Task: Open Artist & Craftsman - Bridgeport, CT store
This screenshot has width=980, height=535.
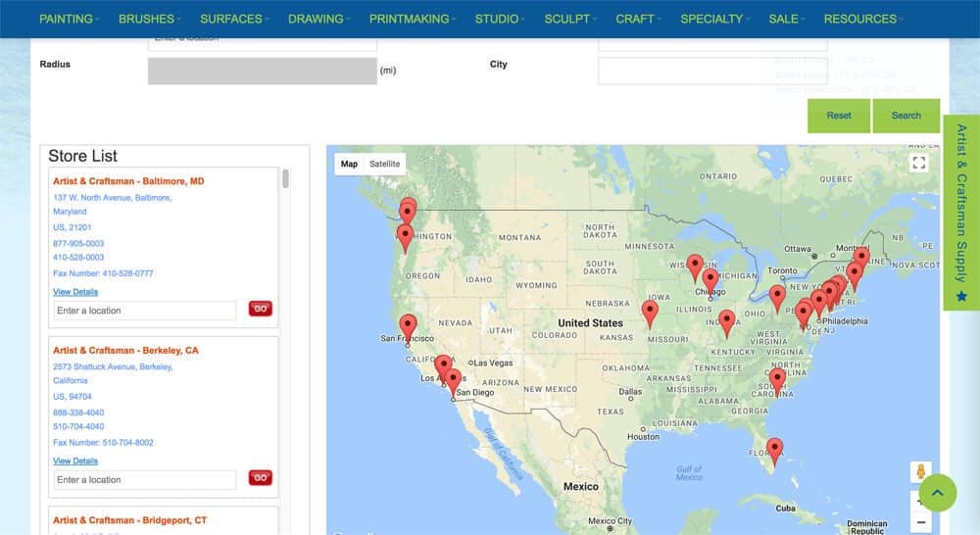Action: pyautogui.click(x=129, y=520)
